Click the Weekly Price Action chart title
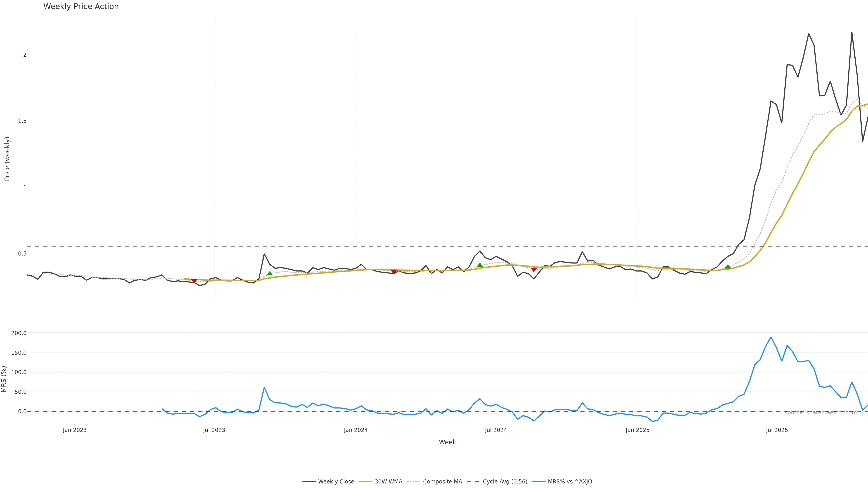Screen dimensions: 868x488 [81, 6]
